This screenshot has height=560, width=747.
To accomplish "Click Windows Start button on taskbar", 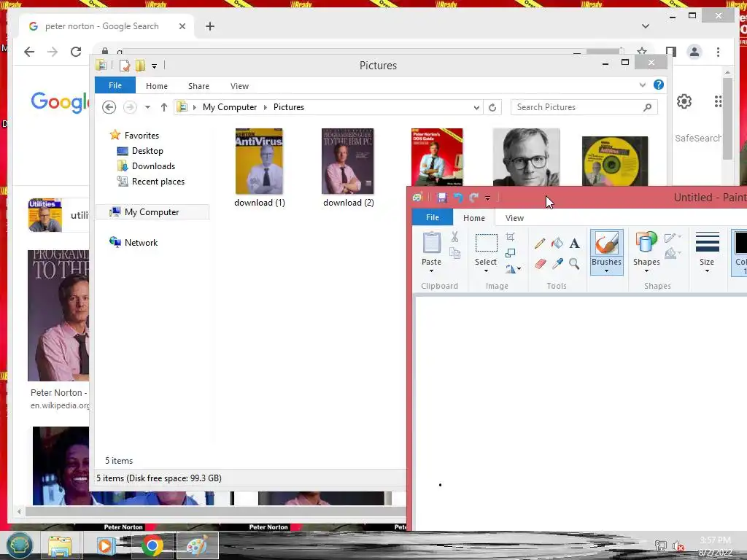I will [x=20, y=545].
